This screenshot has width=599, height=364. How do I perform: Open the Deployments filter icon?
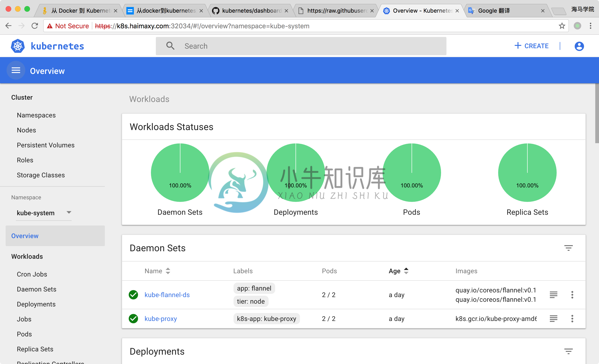tap(568, 351)
